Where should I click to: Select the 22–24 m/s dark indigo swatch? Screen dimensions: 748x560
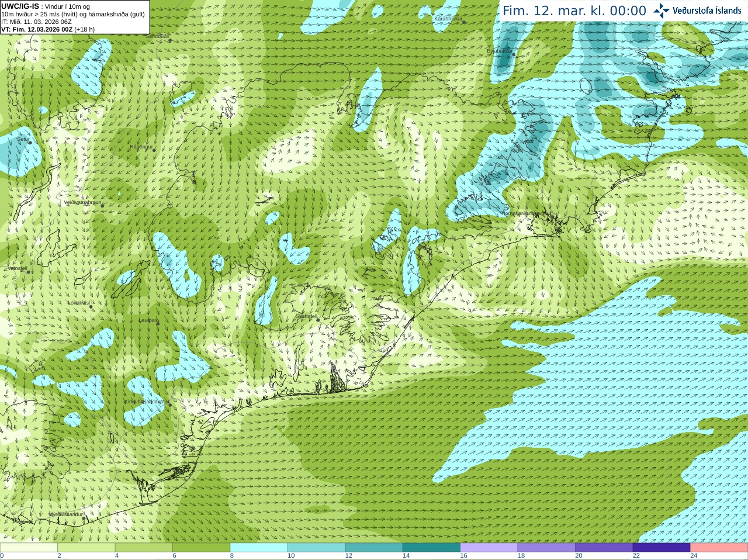pos(662,548)
